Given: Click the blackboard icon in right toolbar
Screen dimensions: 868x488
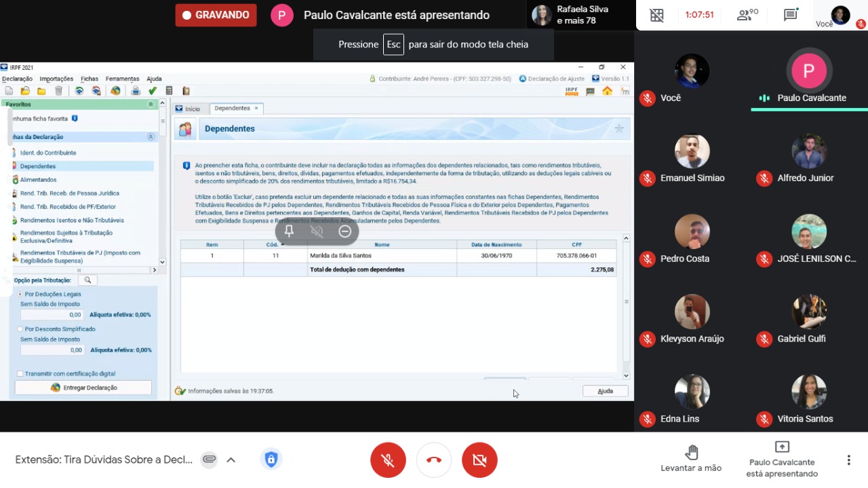Looking at the screenshot, I should pos(590,91).
